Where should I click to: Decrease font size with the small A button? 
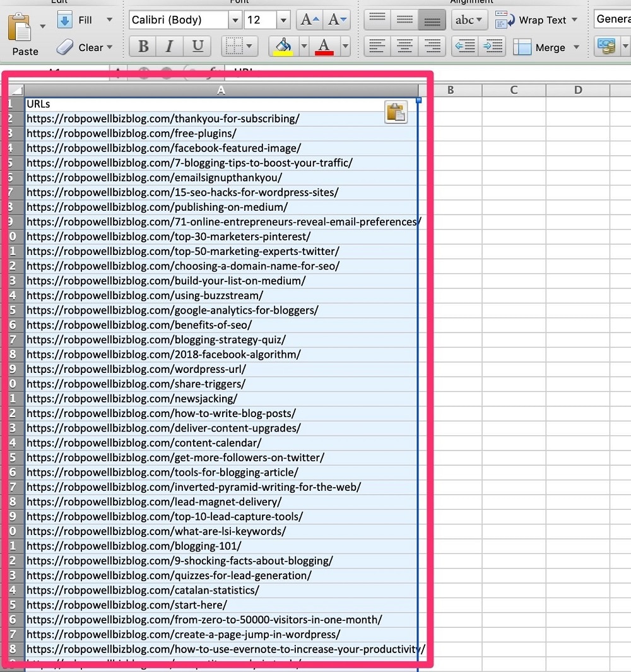(x=337, y=20)
